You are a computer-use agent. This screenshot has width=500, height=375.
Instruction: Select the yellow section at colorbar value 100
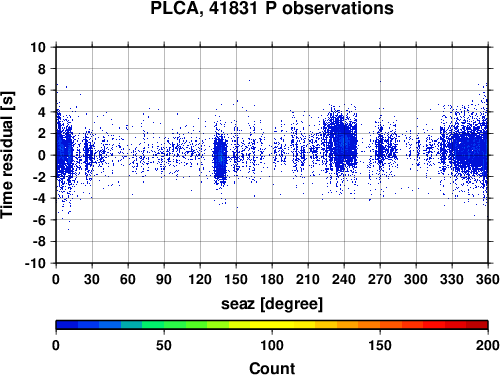click(272, 325)
